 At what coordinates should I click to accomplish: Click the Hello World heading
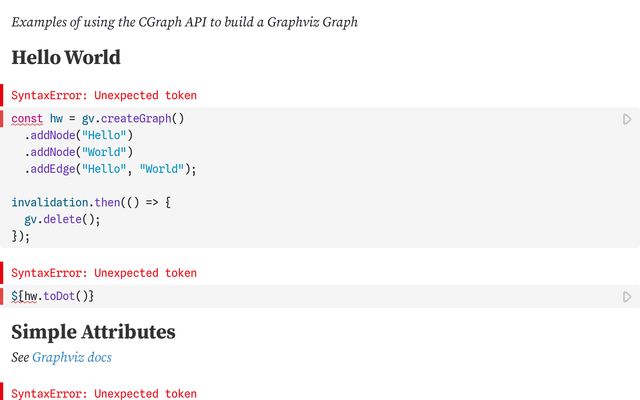click(66, 57)
